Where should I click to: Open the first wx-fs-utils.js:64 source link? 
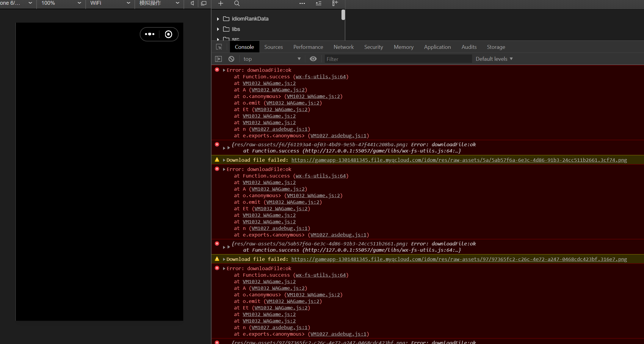321,77
